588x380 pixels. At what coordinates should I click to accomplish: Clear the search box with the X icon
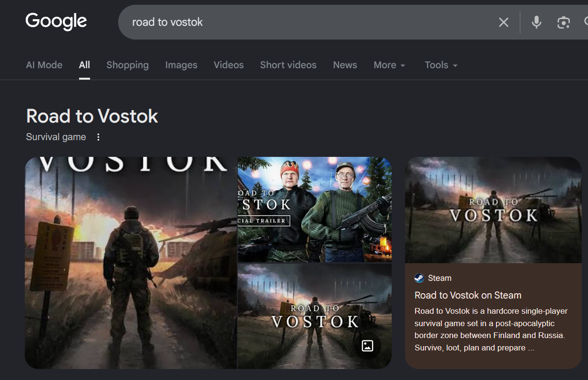[x=504, y=22]
